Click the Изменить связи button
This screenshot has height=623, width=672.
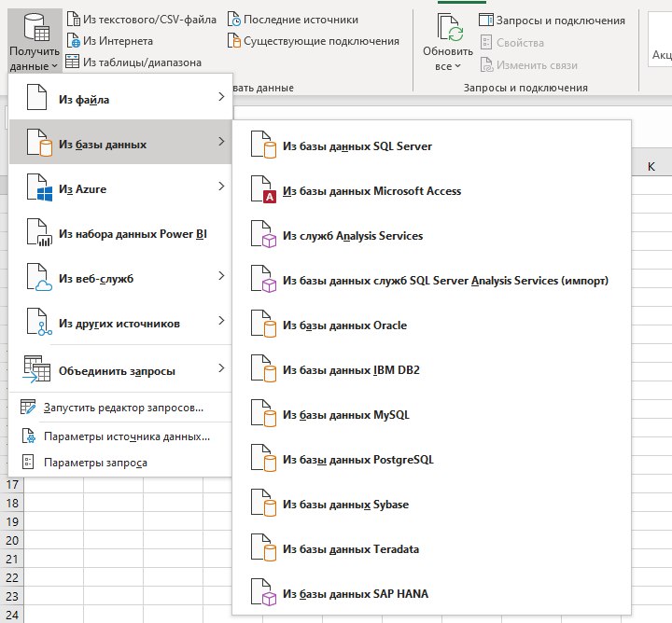click(529, 65)
